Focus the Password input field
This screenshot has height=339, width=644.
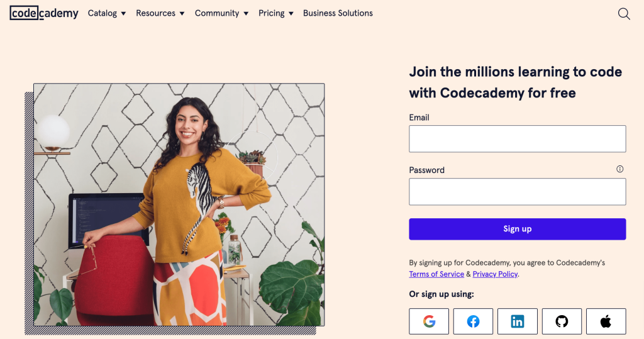pos(517,192)
